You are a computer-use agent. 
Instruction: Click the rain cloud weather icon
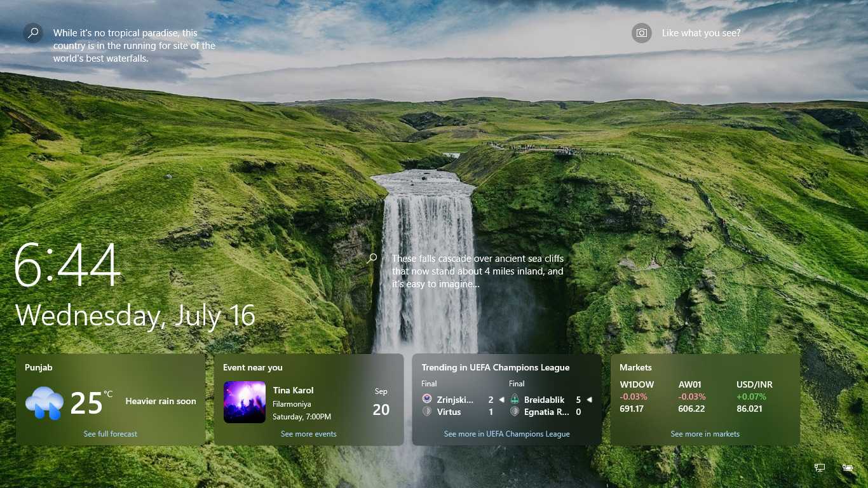[44, 403]
